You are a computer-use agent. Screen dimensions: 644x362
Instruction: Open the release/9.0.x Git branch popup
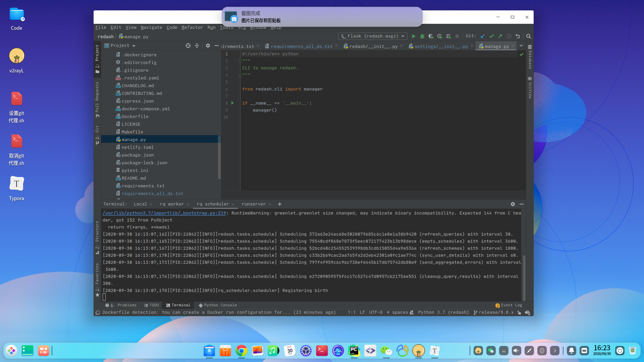point(494,312)
